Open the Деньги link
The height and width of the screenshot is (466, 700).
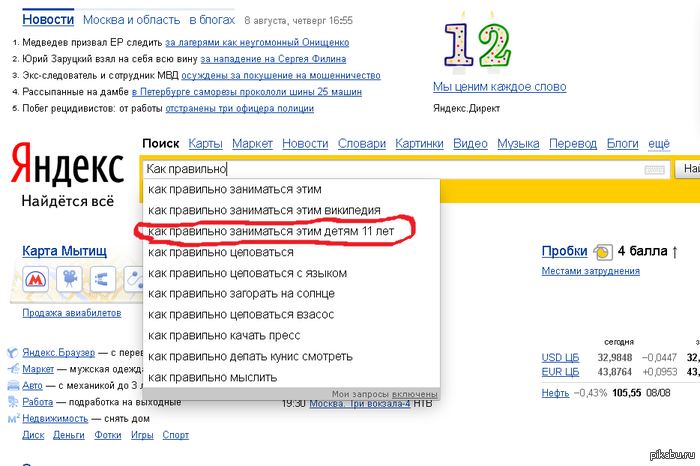point(69,435)
